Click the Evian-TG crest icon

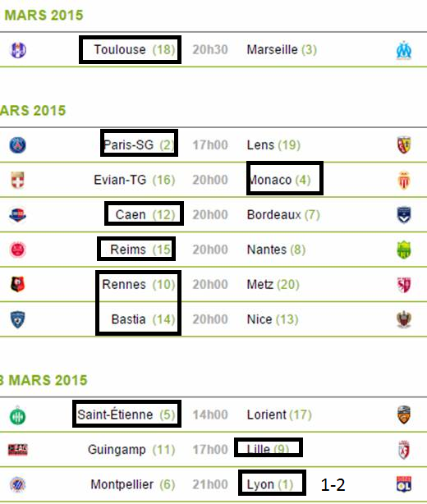pos(18,180)
